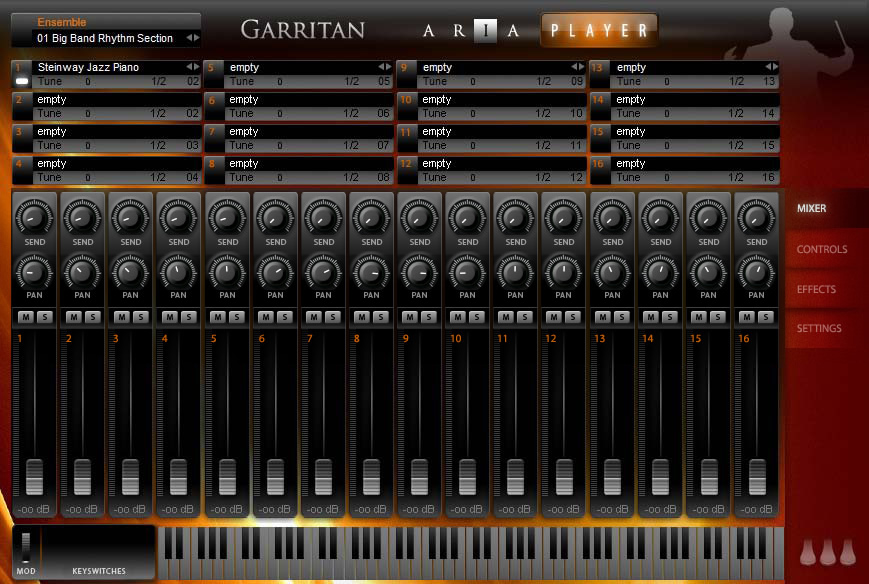Click the rightmost pedal icon

847,552
